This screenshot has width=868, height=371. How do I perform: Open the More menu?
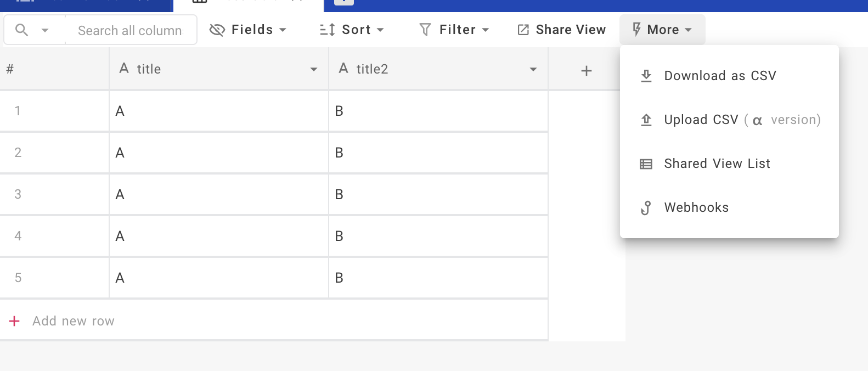[x=663, y=30]
